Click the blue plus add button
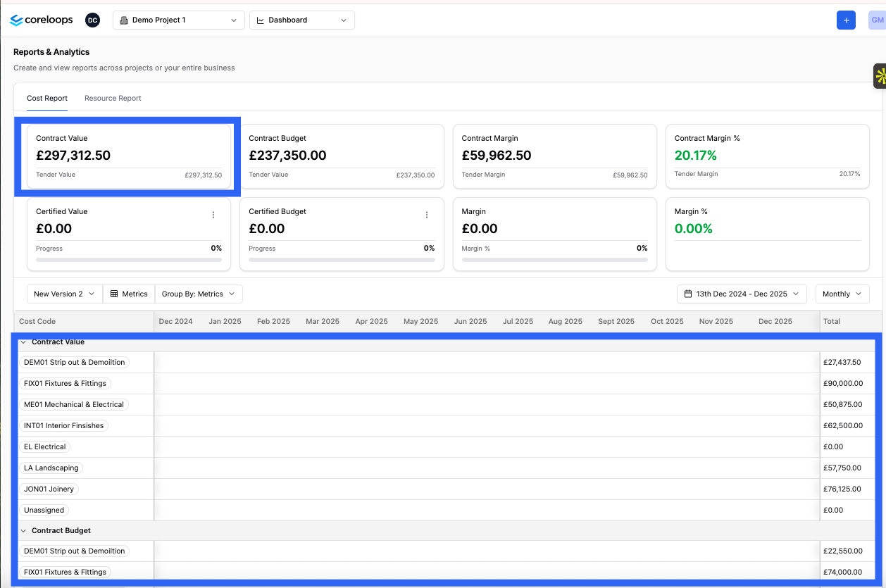 coord(846,20)
